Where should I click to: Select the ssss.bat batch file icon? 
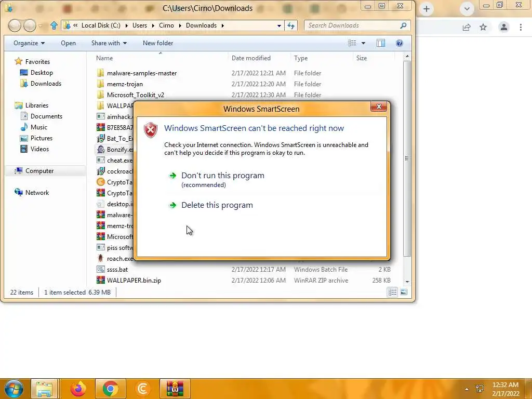[100, 270]
